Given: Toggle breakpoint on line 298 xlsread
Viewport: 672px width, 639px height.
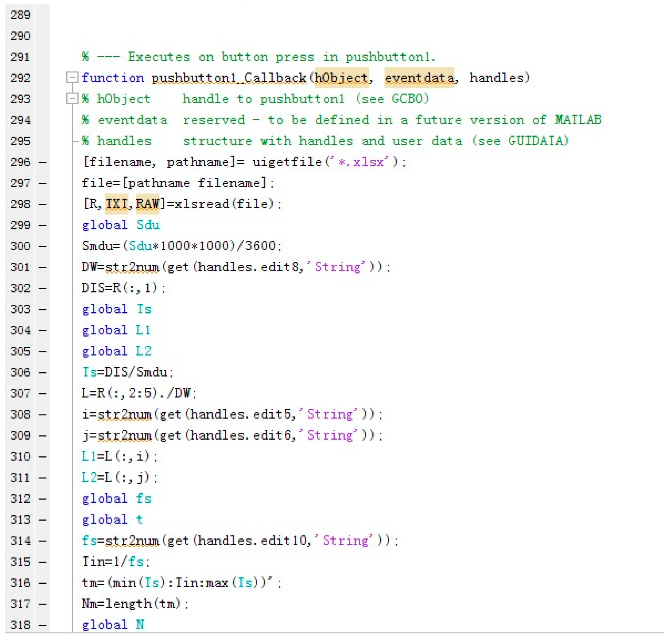Looking at the screenshot, I should (42, 204).
